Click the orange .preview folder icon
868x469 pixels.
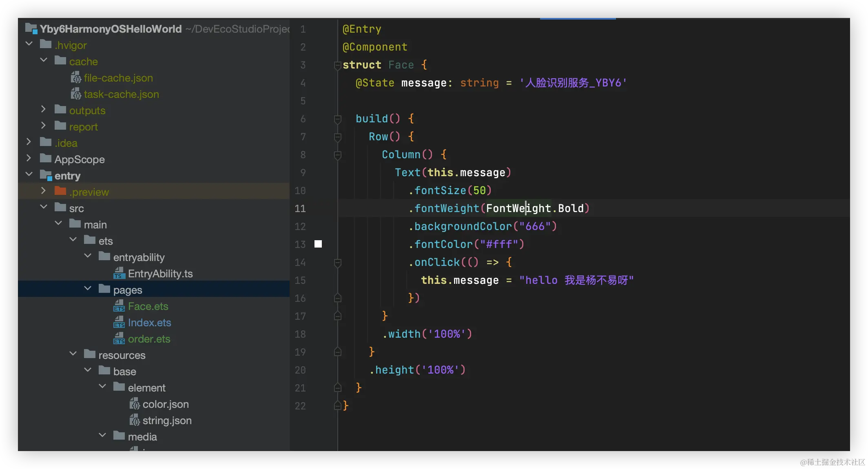tap(60, 191)
